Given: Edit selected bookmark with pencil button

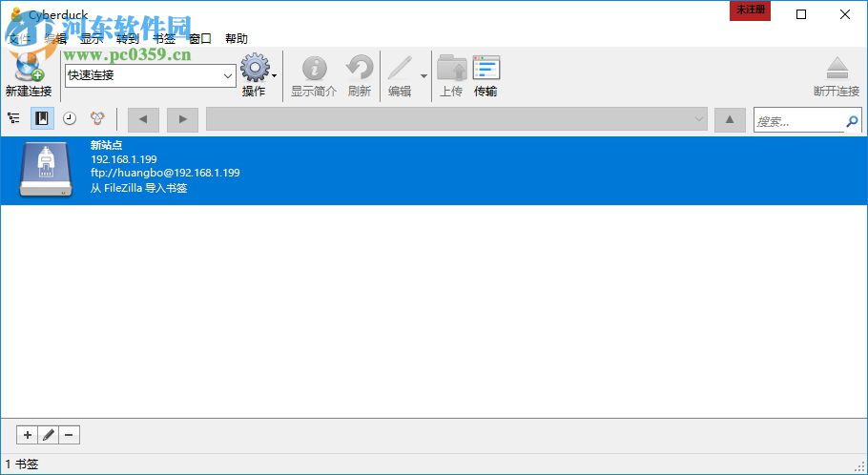Looking at the screenshot, I should 48,435.
